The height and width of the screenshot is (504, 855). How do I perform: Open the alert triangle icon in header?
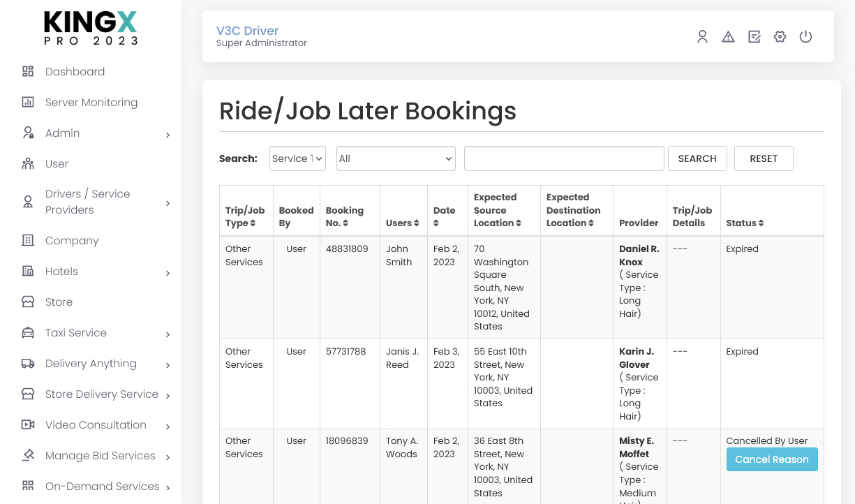coord(728,37)
